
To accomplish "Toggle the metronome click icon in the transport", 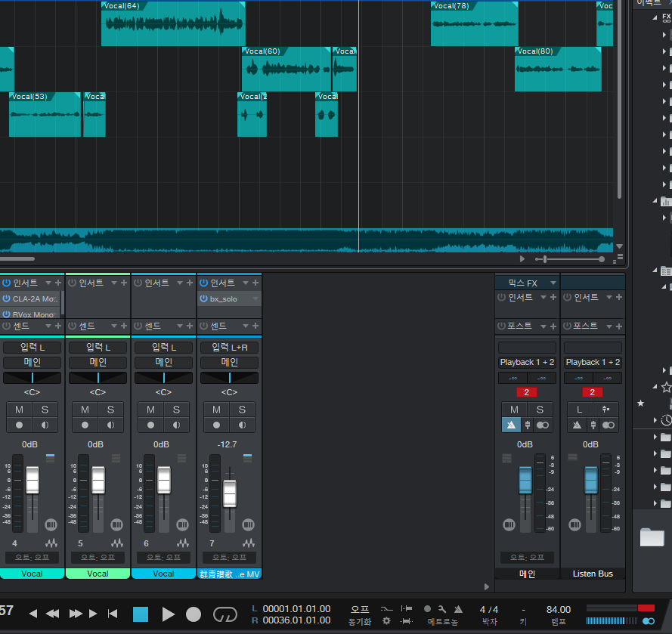I will 458,609.
